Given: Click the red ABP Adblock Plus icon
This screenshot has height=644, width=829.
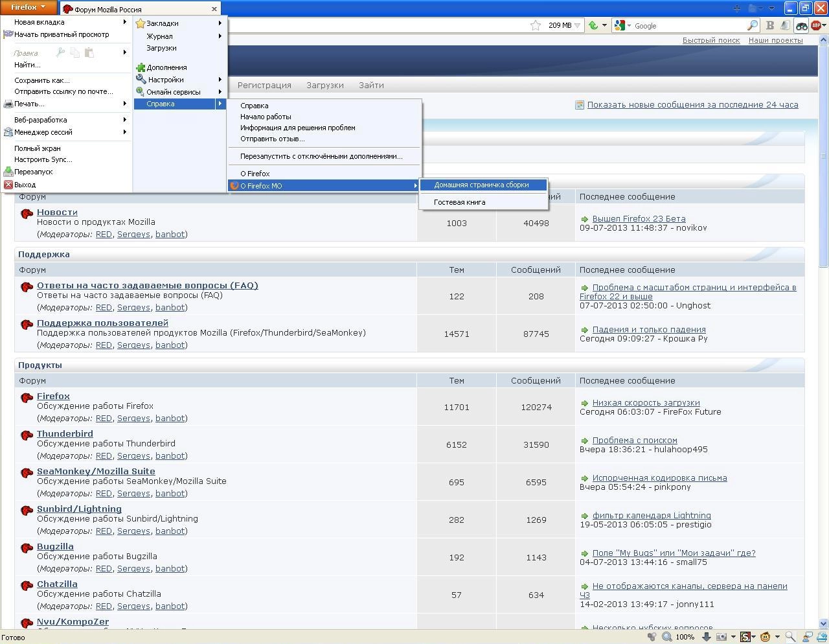Looking at the screenshot, I should pyautogui.click(x=816, y=26).
